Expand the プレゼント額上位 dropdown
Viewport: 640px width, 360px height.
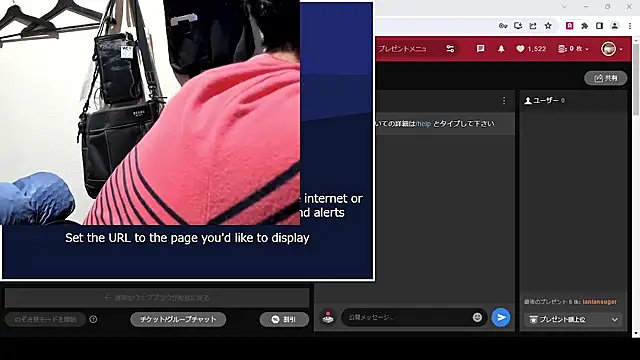click(x=573, y=320)
